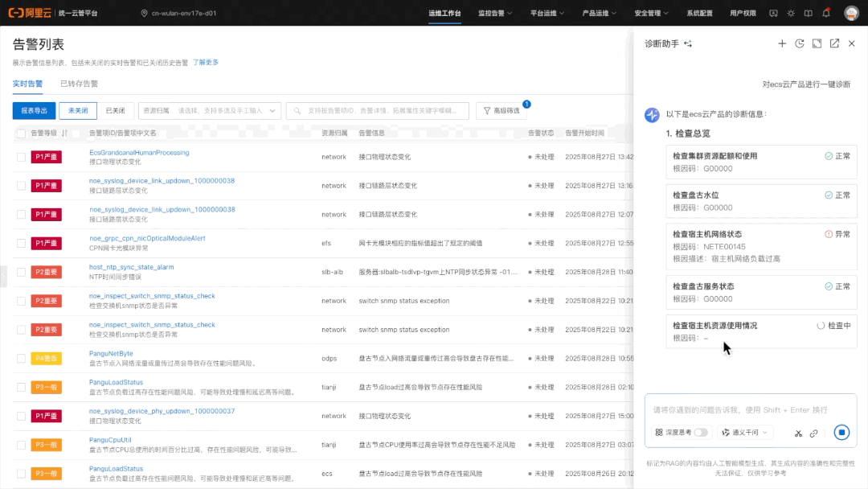Switch to 运维工作台 menu
Image resolution: width=868 pixels, height=489 pixels.
tap(444, 14)
